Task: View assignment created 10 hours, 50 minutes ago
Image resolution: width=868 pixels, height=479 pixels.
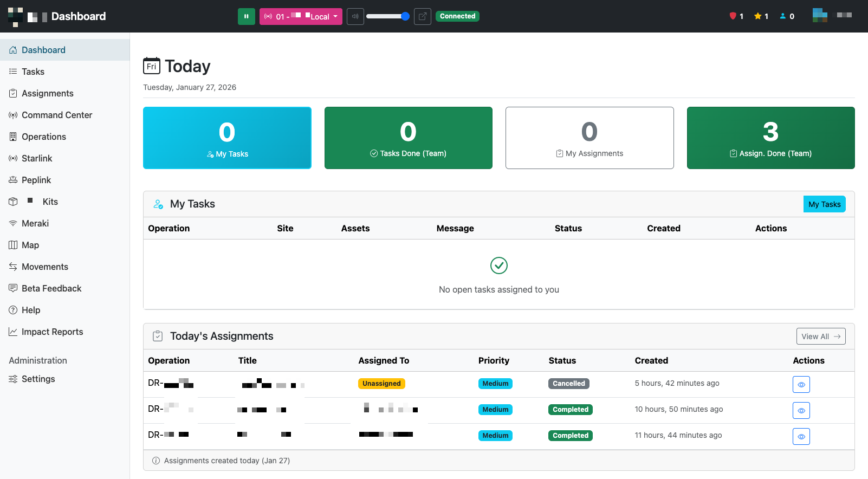Action: (x=801, y=411)
